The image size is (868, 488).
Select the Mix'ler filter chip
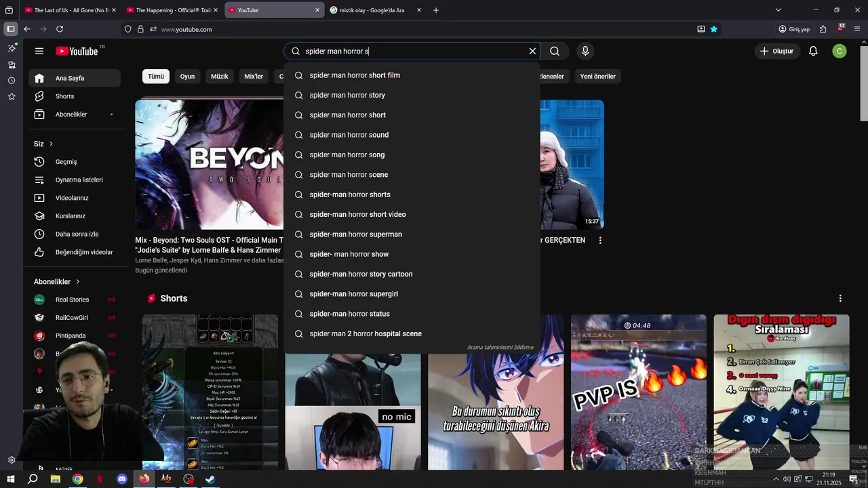(254, 76)
